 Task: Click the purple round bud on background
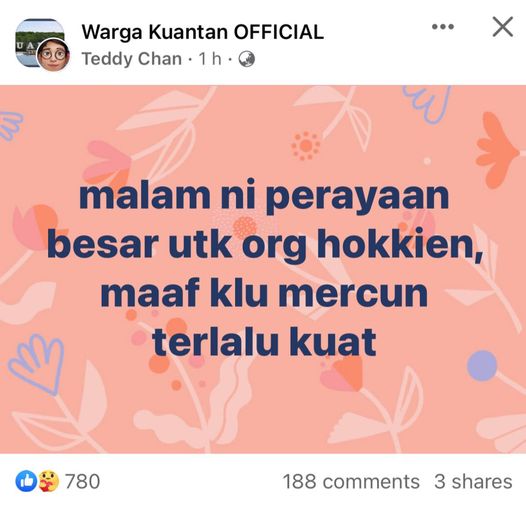tap(482, 365)
